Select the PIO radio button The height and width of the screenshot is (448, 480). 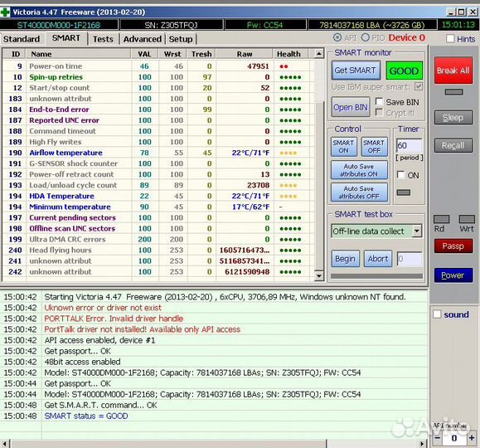(366, 37)
